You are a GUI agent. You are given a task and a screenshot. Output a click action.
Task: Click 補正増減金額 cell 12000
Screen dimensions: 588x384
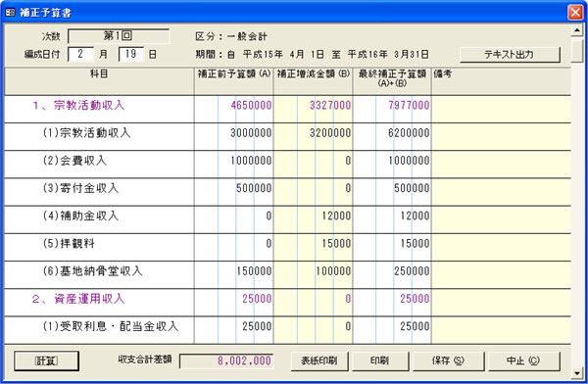pos(314,219)
